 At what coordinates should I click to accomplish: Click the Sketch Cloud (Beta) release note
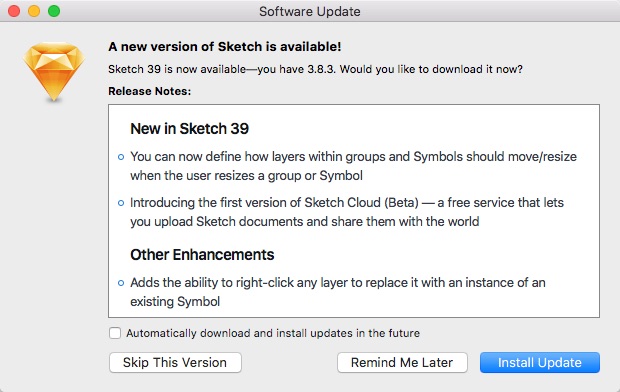(x=347, y=212)
